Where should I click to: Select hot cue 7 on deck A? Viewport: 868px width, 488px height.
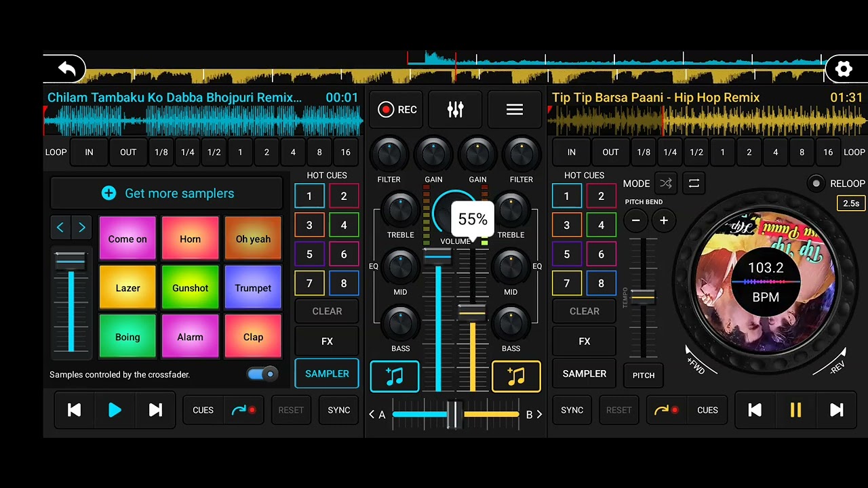click(x=309, y=283)
